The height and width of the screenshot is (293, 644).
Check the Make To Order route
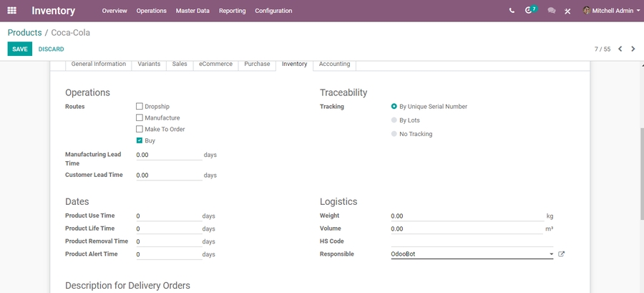(140, 130)
